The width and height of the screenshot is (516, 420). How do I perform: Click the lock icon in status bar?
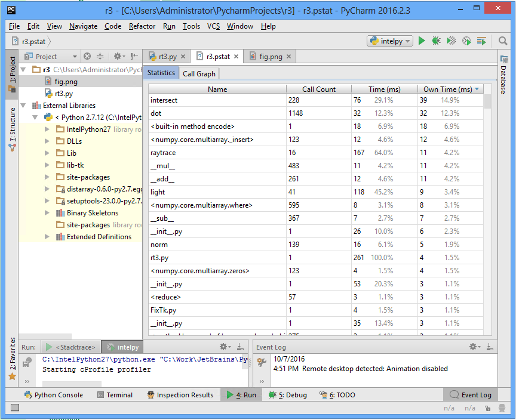[x=488, y=408]
